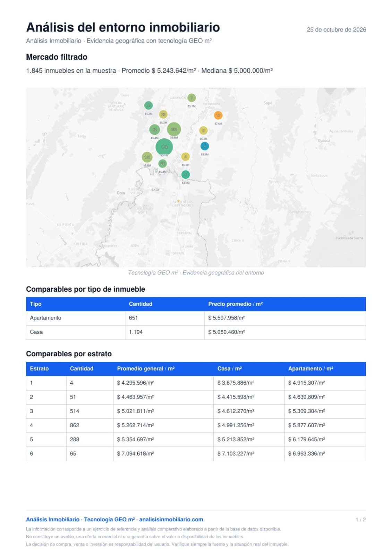Click the 'Mercado filtrado' heading

click(57, 57)
